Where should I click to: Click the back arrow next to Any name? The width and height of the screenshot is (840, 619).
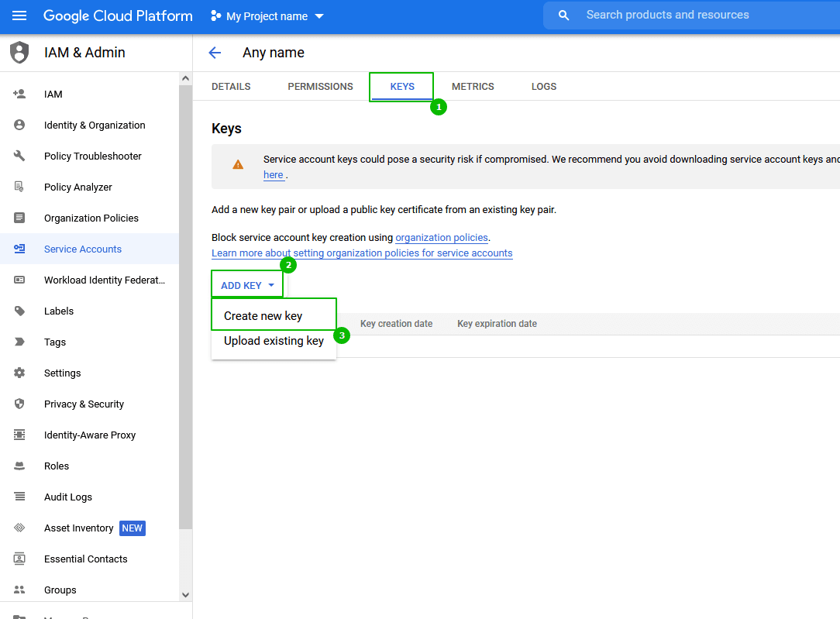coord(215,53)
